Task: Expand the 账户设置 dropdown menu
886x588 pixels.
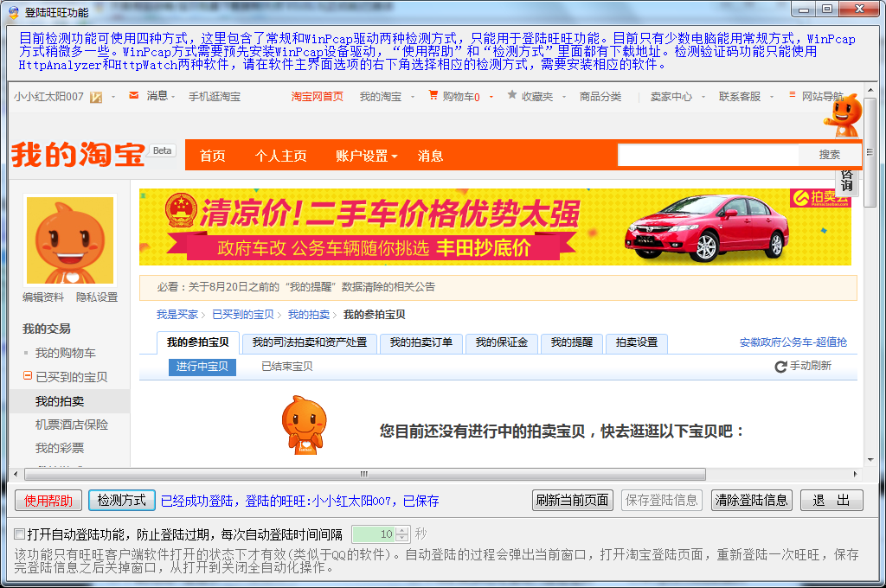Action: [x=366, y=157]
